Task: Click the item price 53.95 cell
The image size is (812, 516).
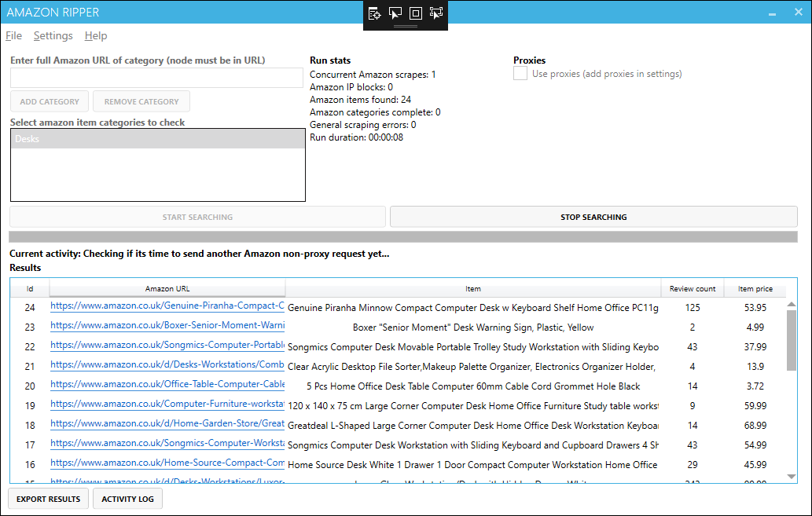Action: (x=755, y=307)
